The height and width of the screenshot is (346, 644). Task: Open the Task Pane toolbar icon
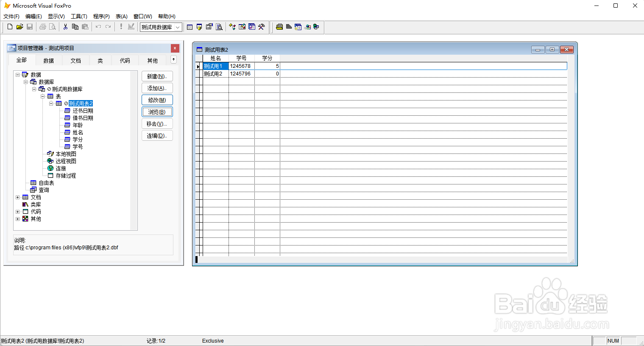click(252, 27)
